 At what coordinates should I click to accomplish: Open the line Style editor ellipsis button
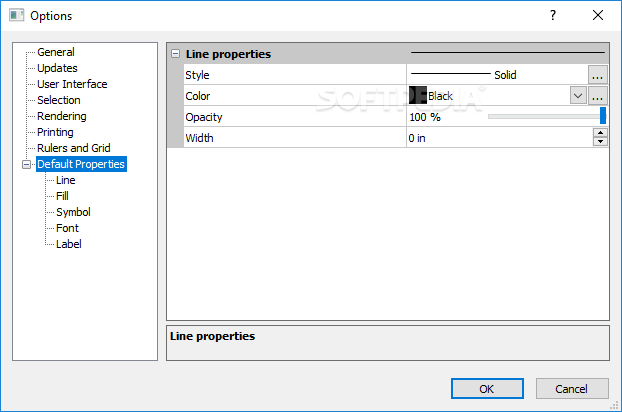[597, 75]
